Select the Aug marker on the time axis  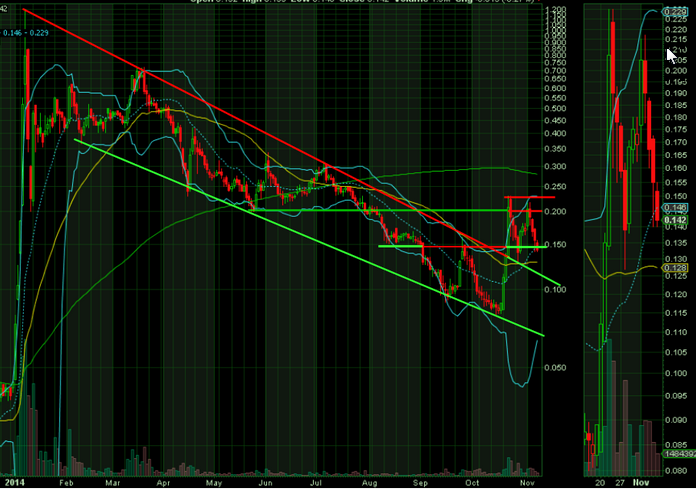(x=372, y=481)
